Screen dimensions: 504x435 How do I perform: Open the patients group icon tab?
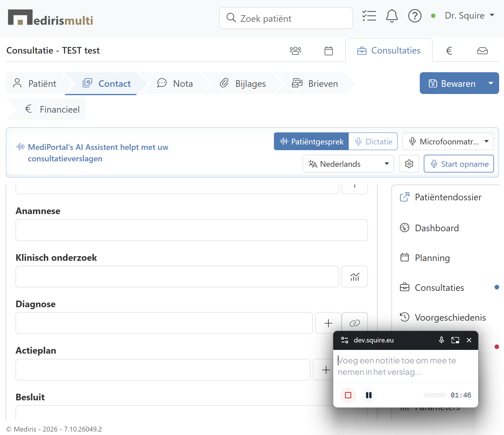point(295,51)
